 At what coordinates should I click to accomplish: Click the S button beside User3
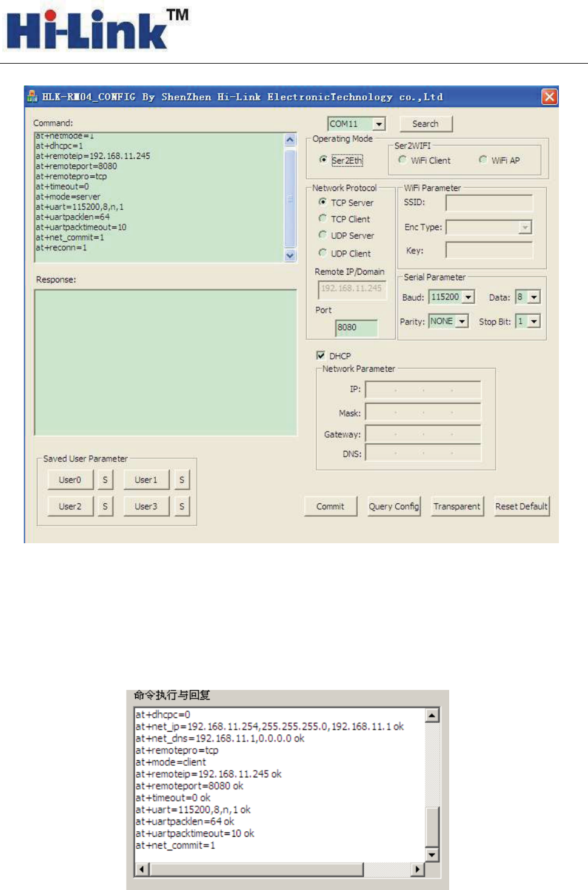pyautogui.click(x=182, y=506)
